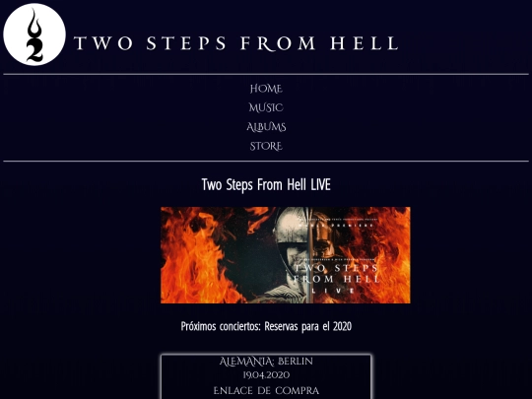Image resolution: width=532 pixels, height=399 pixels.
Task: Click the flame 2 logo icon
Action: pyautogui.click(x=34, y=34)
